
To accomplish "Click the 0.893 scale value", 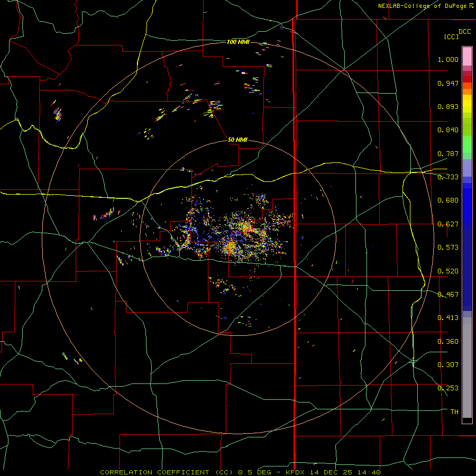I will coord(448,106).
